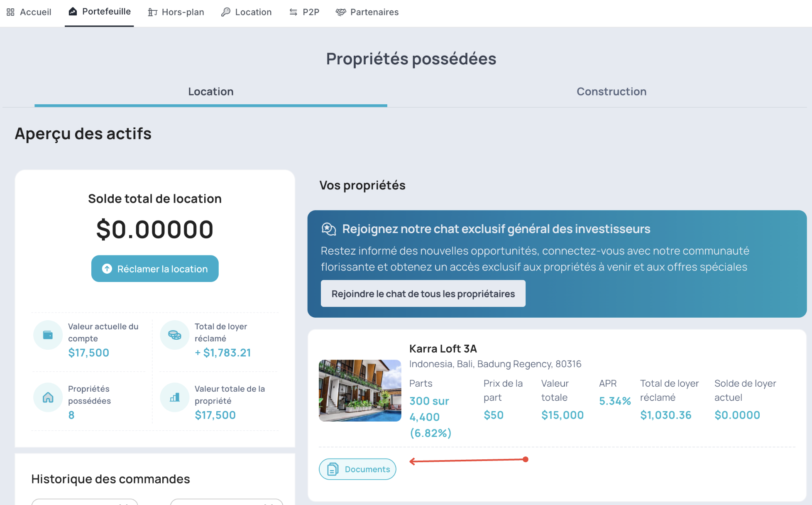Image resolution: width=812 pixels, height=505 pixels.
Task: Click the $0.00000 rental balance amount
Action: click(154, 229)
